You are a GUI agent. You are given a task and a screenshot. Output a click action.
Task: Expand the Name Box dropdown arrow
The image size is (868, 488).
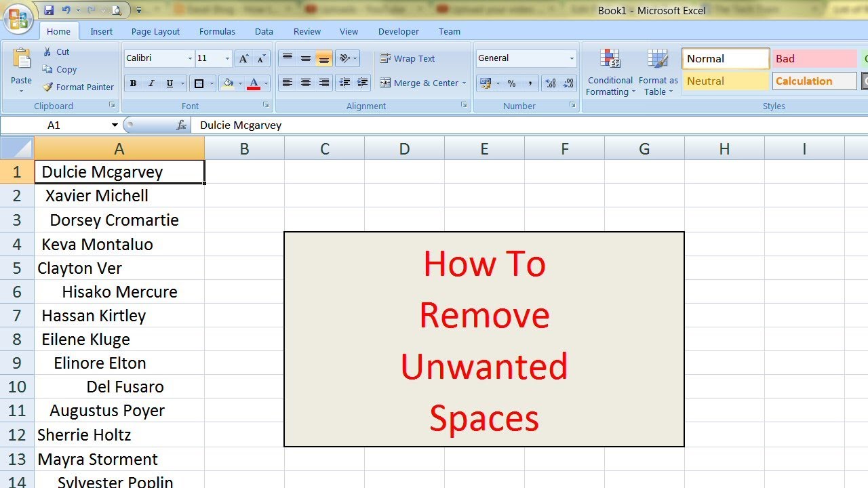point(115,125)
